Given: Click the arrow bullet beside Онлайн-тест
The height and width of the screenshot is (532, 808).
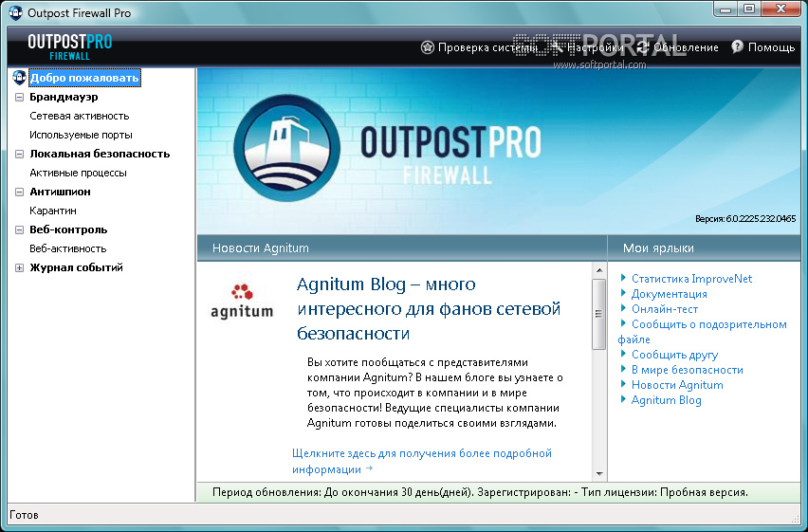Looking at the screenshot, I should [x=623, y=308].
